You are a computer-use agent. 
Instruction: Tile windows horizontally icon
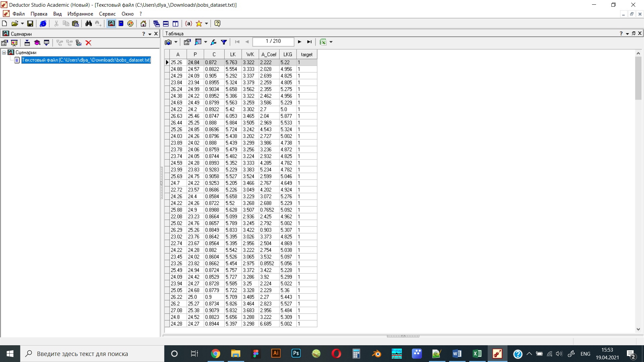point(166,23)
